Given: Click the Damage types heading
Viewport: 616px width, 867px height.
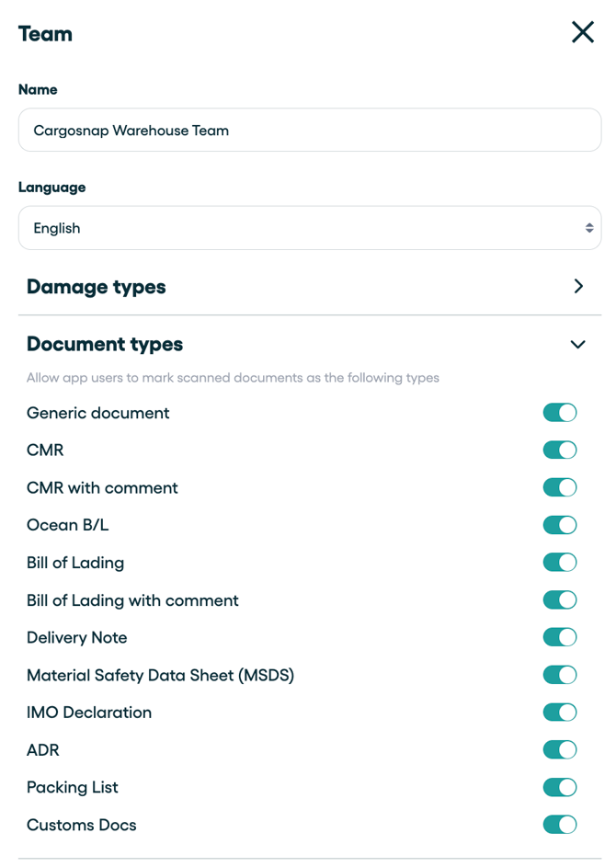Looking at the screenshot, I should coord(97,287).
